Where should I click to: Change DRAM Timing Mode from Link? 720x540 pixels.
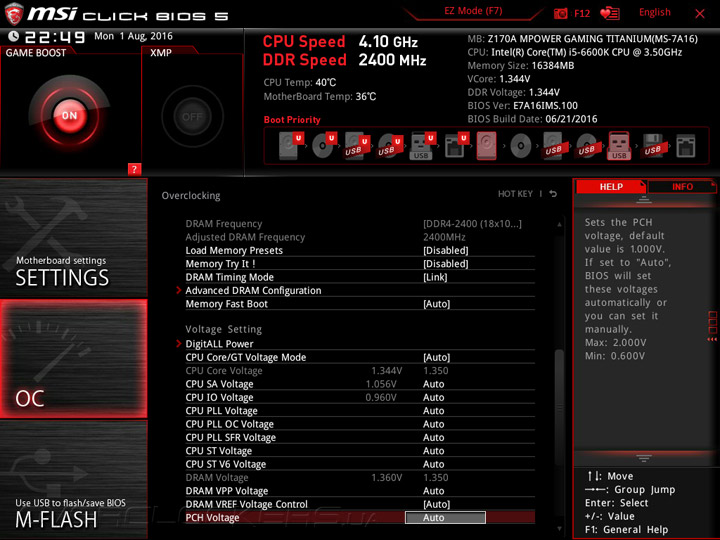[x=435, y=277]
